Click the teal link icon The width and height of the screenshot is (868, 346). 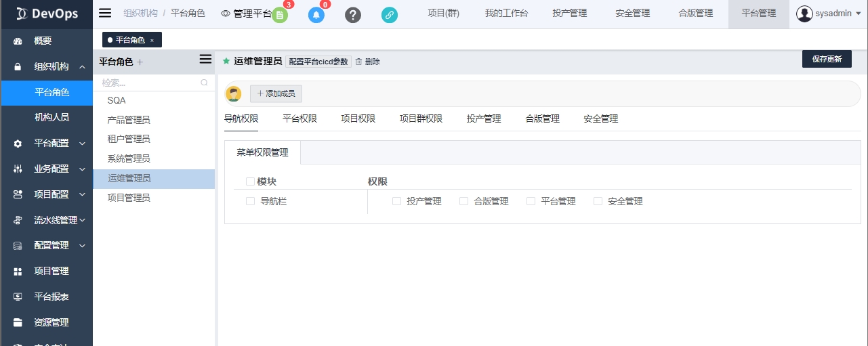click(x=390, y=15)
